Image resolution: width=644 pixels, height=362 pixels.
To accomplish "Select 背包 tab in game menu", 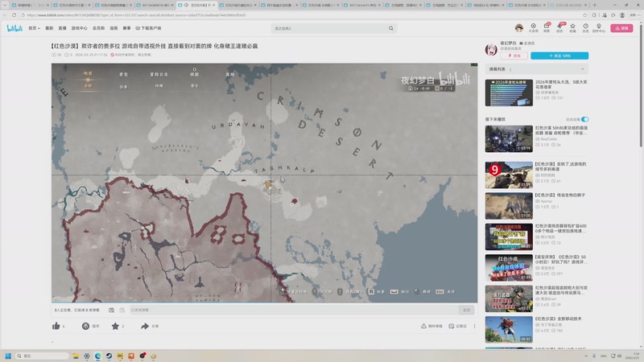I will pyautogui.click(x=124, y=75).
